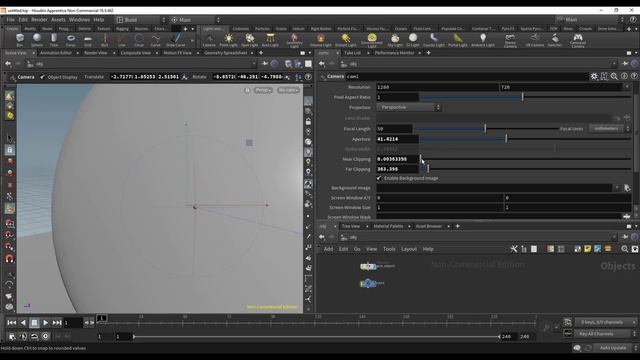
Task: Open the Persp viewport camera menu
Action: coord(263,90)
